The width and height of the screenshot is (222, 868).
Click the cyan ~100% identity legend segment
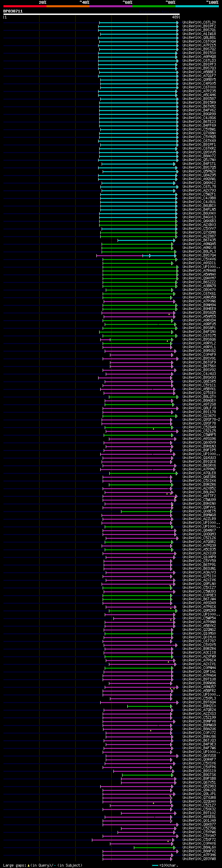(x=197, y=6)
